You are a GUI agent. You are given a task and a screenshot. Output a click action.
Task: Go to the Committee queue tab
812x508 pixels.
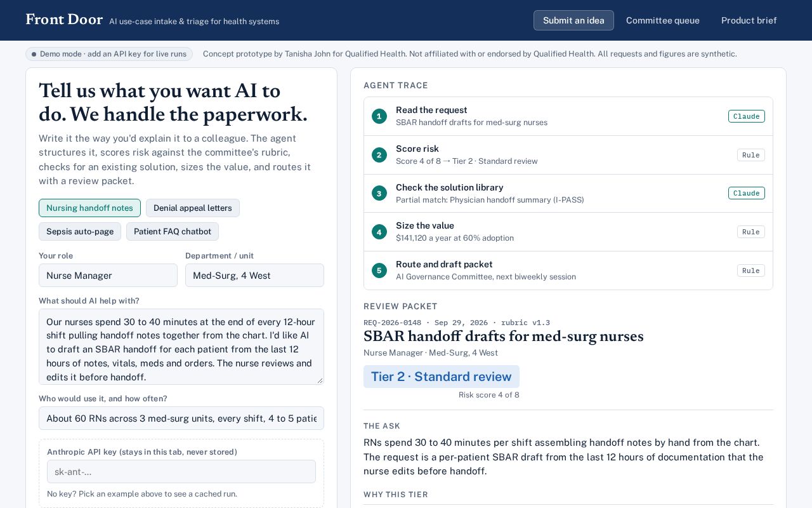pyautogui.click(x=663, y=20)
